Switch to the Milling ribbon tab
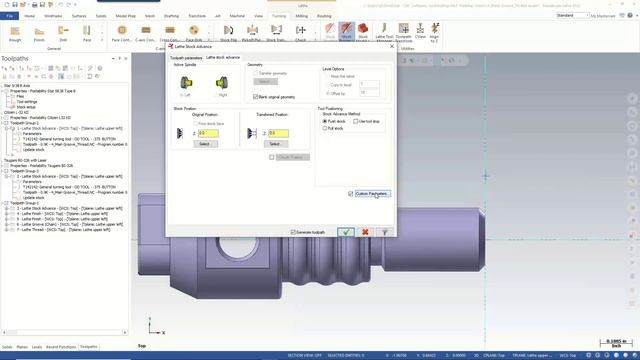The width and height of the screenshot is (640, 360). (302, 16)
